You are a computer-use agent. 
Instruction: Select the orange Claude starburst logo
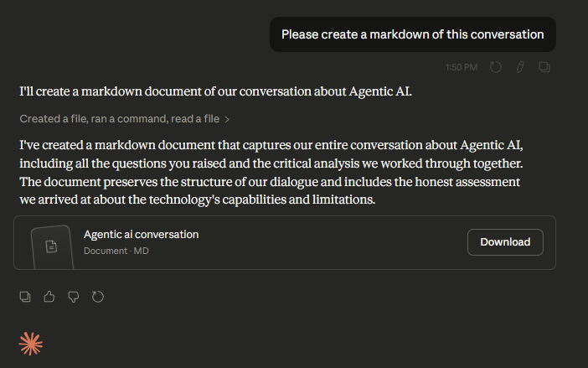pyautogui.click(x=31, y=344)
